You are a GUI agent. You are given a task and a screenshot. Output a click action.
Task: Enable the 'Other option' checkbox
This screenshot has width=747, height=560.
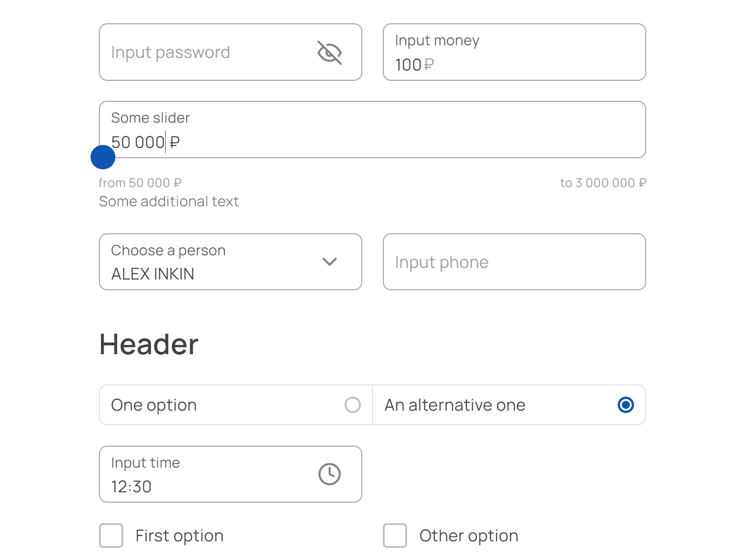point(395,536)
